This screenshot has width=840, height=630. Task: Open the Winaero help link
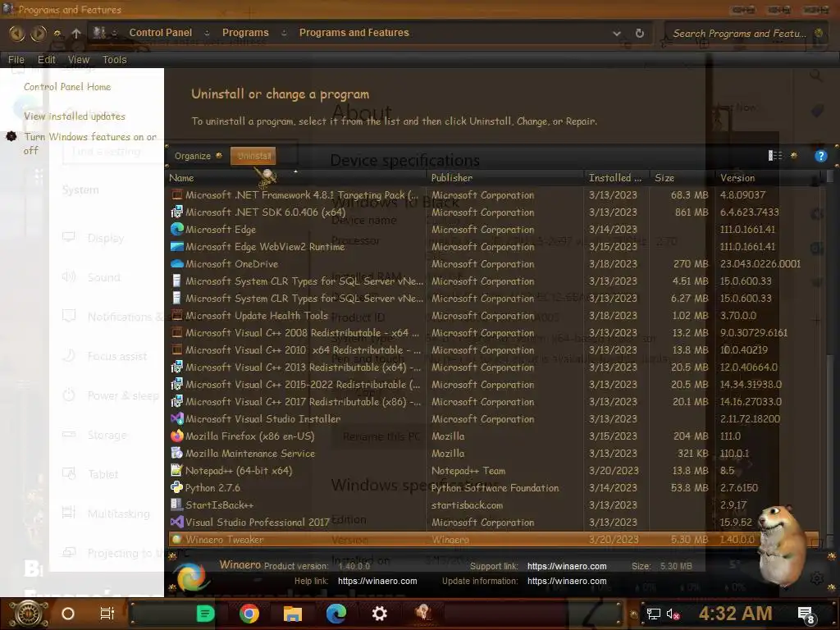(x=377, y=582)
